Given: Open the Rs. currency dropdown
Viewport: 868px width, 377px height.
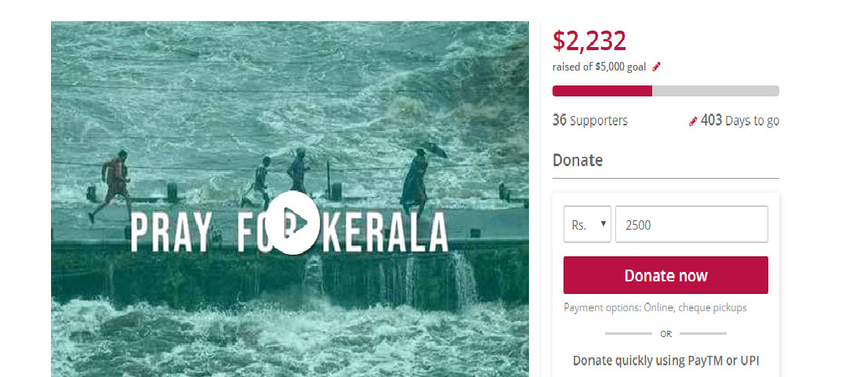Looking at the screenshot, I should tap(587, 224).
